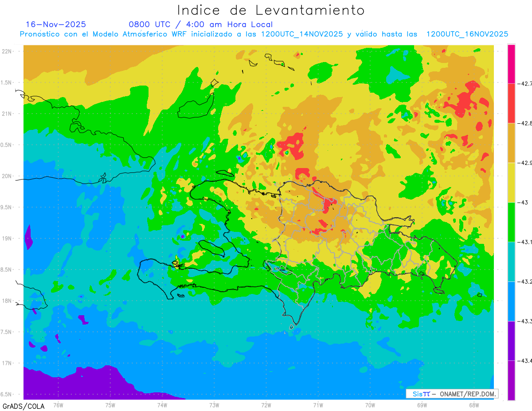
Task: Click the '68W' longitude label
Action: [474, 405]
